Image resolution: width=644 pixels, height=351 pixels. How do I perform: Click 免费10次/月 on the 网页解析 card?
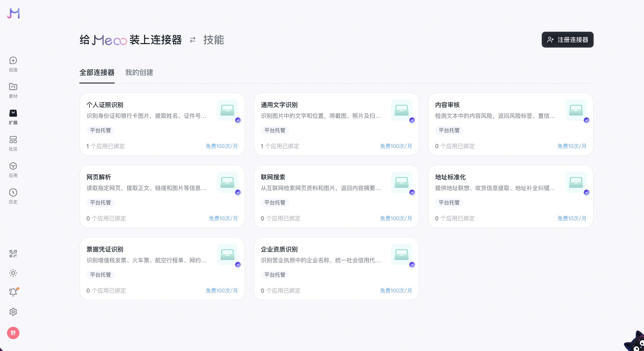tap(223, 218)
